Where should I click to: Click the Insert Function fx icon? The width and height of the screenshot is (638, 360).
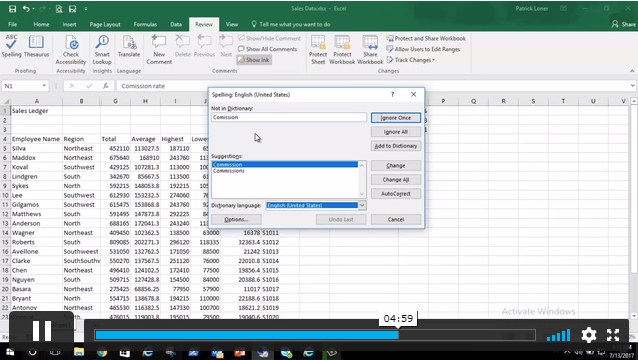tap(105, 86)
